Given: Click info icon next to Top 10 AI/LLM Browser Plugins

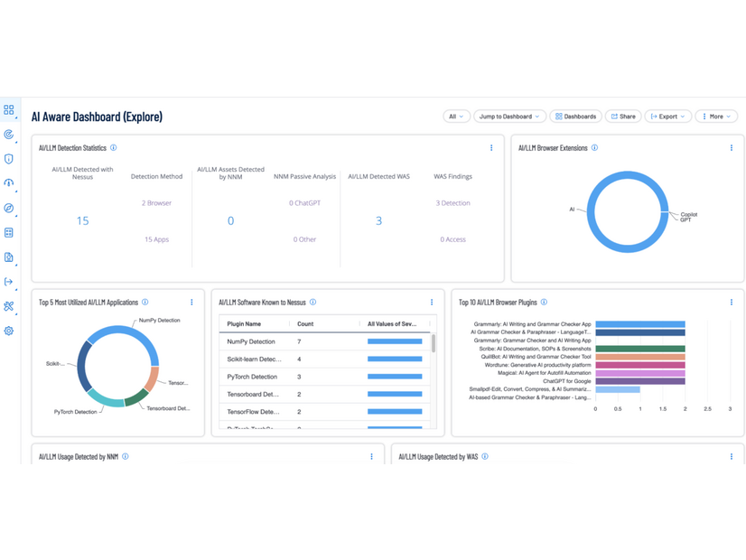Looking at the screenshot, I should click(x=544, y=303).
